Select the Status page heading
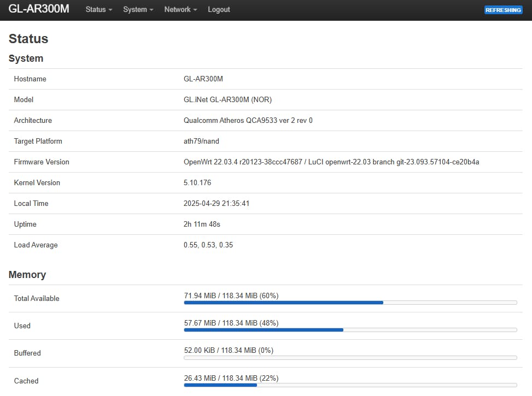This screenshot has width=532, height=396. coord(28,39)
